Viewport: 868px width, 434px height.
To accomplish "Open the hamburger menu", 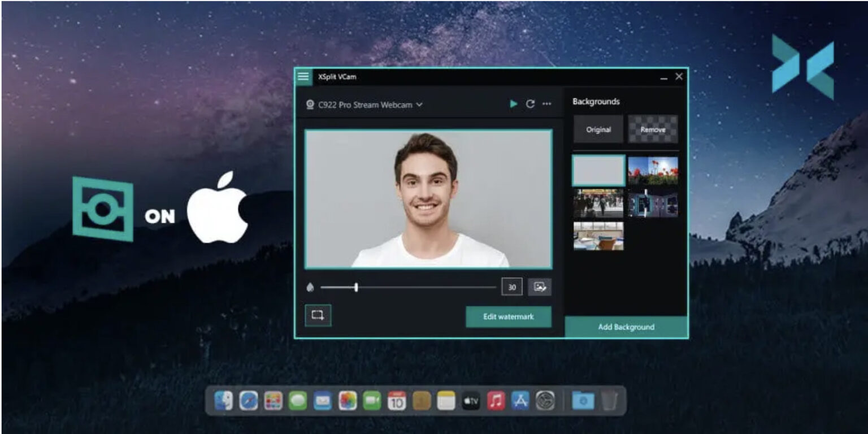I will 304,76.
